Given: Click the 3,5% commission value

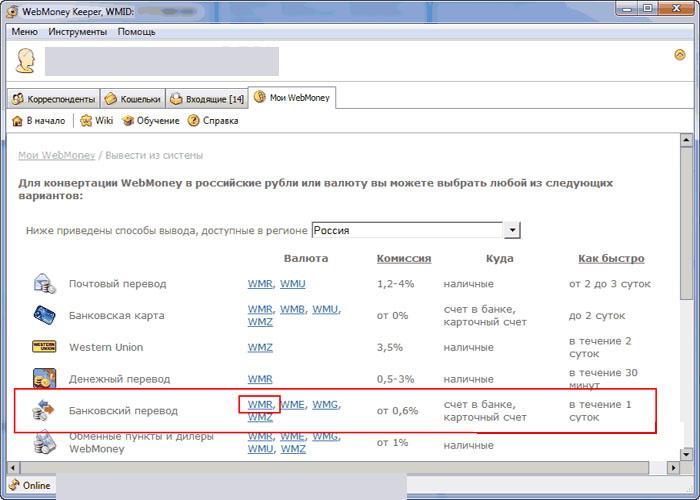Looking at the screenshot, I should point(390,347).
